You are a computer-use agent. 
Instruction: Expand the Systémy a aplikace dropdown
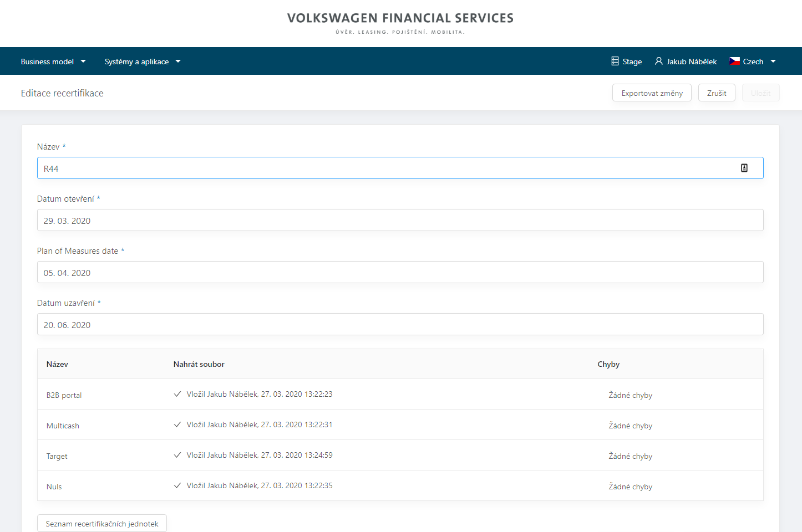(143, 61)
